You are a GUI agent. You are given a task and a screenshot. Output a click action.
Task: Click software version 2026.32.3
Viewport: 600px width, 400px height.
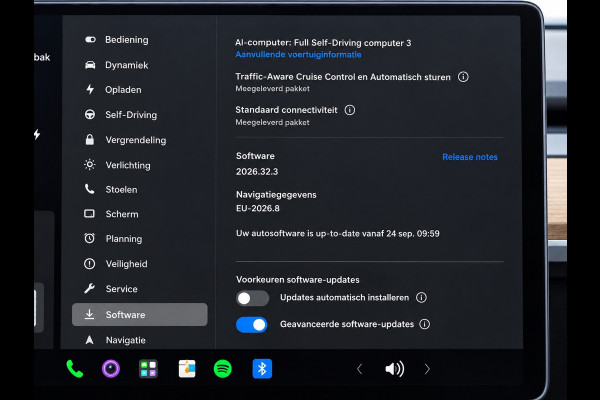click(x=257, y=172)
